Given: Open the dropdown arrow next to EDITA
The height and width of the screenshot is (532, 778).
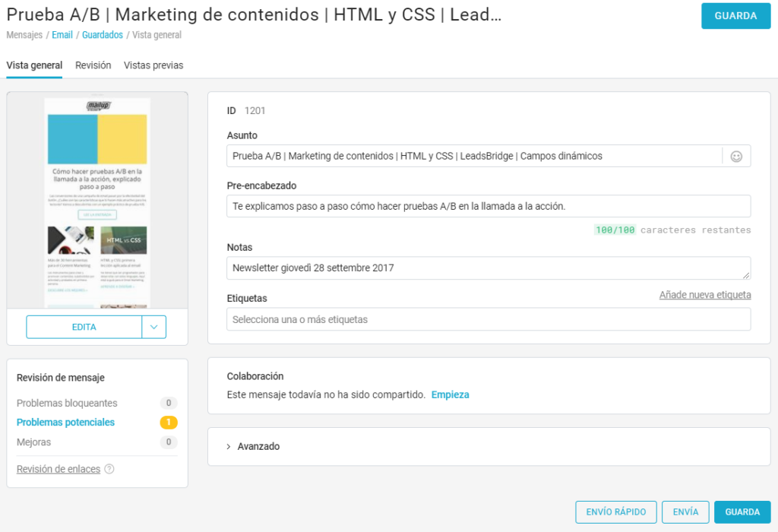Looking at the screenshot, I should 153,327.
